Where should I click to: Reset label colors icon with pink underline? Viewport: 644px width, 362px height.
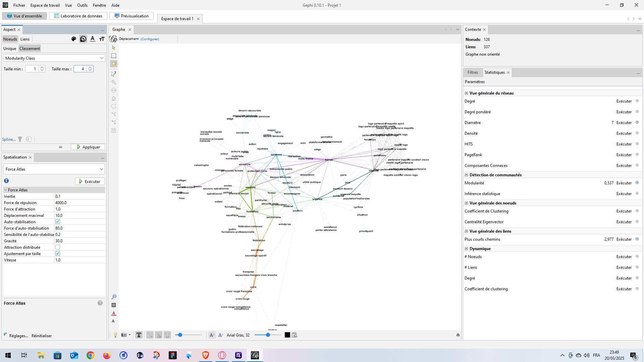pyautogui.click(x=114, y=313)
